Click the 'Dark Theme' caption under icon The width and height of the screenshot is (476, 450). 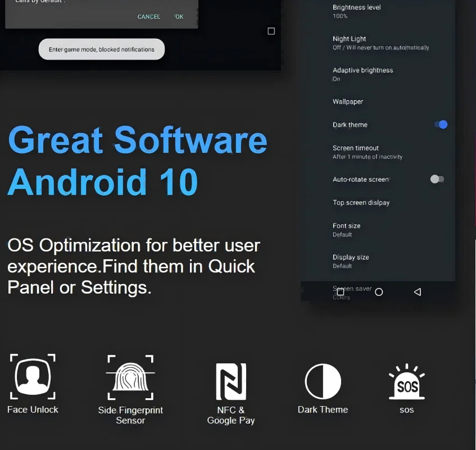click(323, 409)
